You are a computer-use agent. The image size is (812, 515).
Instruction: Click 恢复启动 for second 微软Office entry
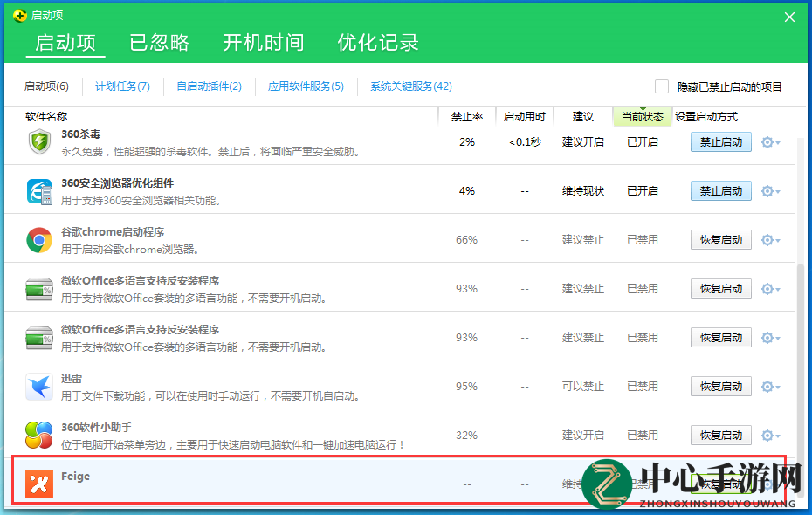tap(721, 338)
